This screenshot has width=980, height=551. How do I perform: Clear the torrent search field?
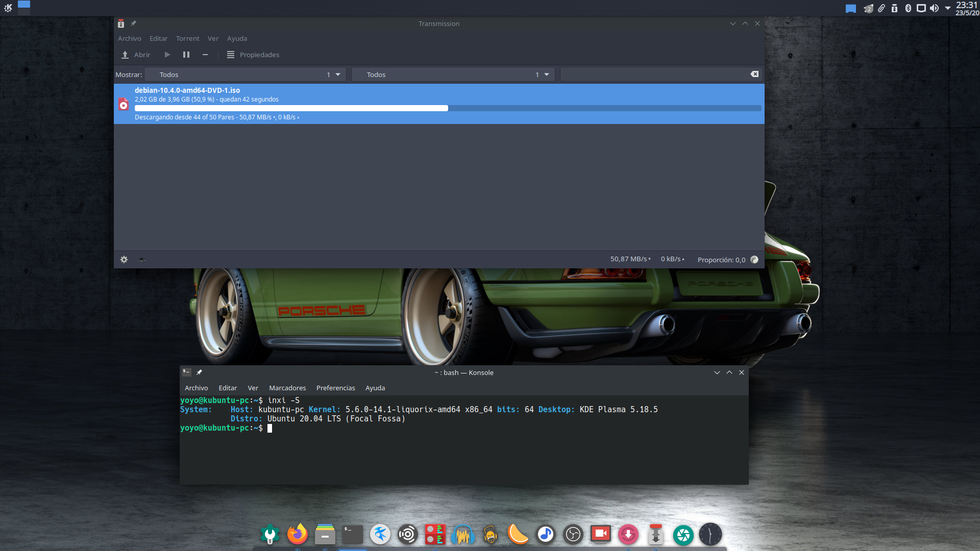coord(754,74)
